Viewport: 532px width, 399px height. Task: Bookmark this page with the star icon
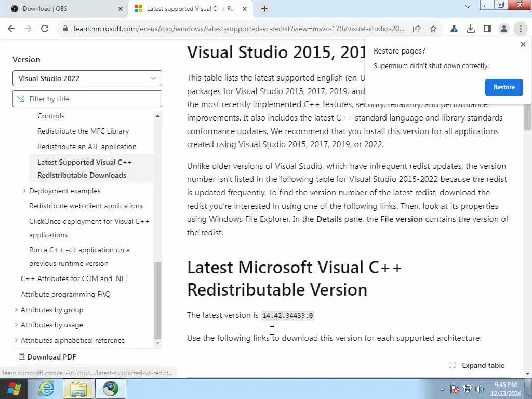click(433, 29)
